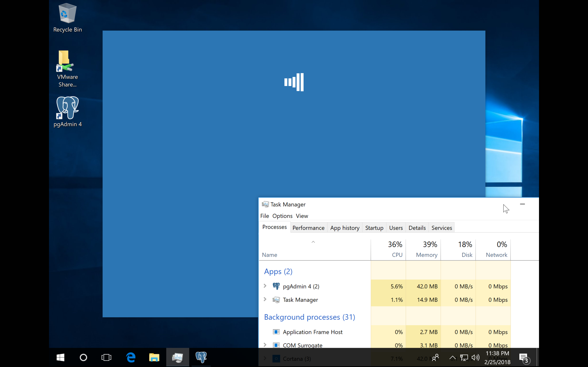The height and width of the screenshot is (367, 588).
Task: Expand the pgAdmin 4 process group
Action: tap(265, 286)
